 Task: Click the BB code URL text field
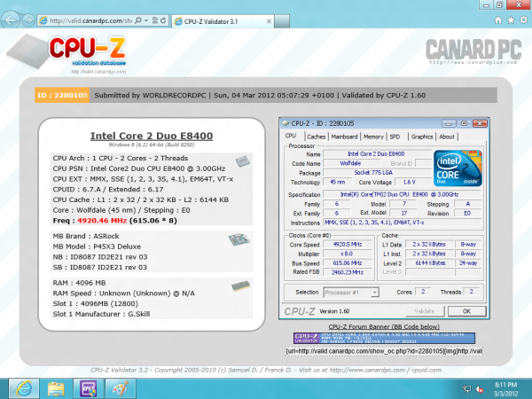click(x=384, y=351)
